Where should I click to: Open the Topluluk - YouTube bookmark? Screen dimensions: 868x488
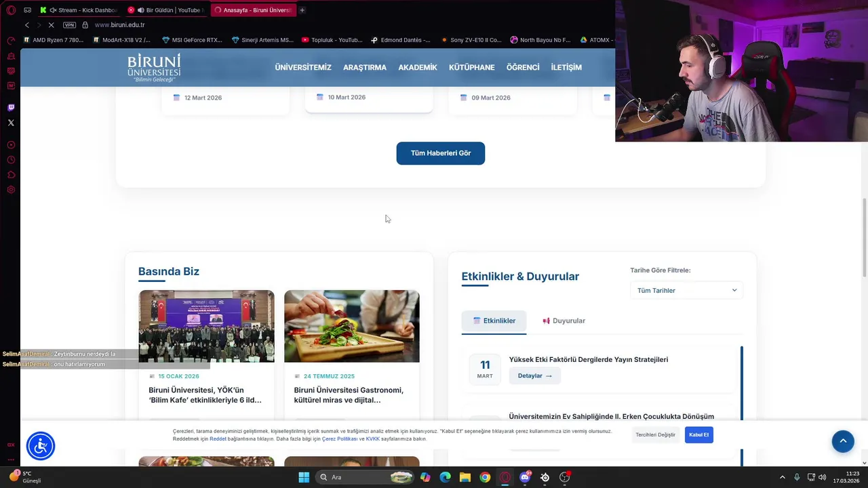coord(332,40)
